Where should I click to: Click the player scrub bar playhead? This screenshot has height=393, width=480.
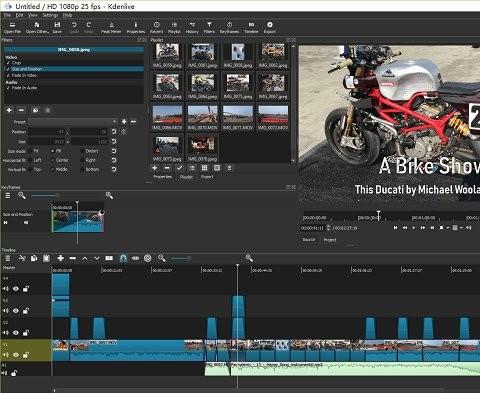379,215
